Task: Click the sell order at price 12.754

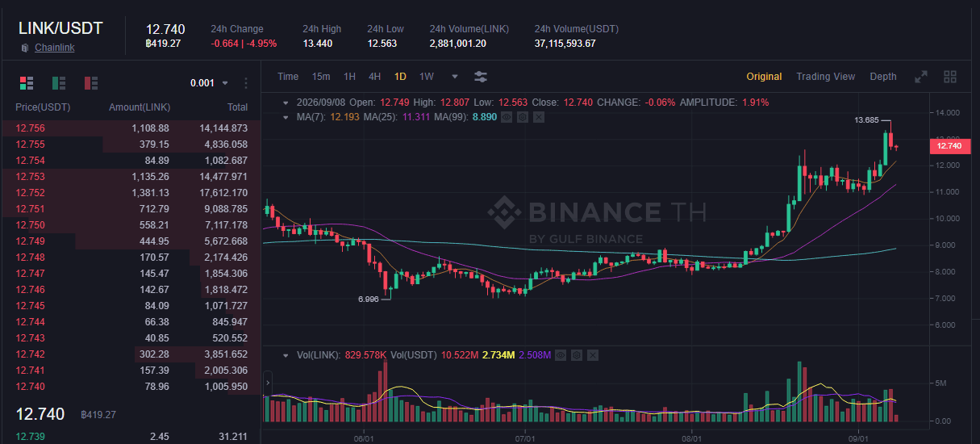Action: (131, 161)
